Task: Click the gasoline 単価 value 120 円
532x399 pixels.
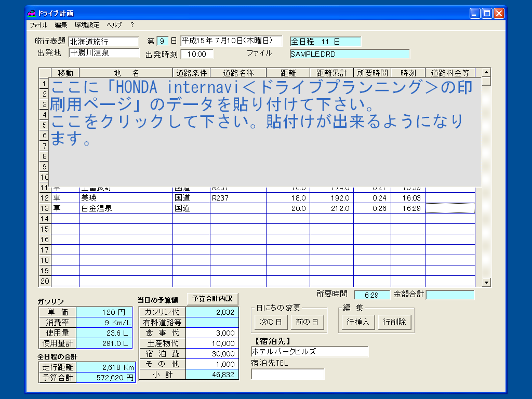Action: point(104,312)
